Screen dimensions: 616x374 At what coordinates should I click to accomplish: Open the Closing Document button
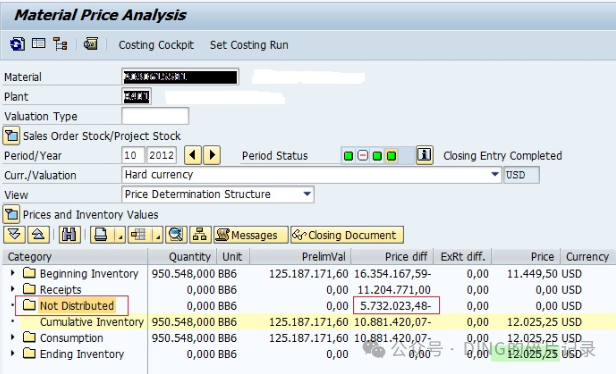pyautogui.click(x=347, y=235)
